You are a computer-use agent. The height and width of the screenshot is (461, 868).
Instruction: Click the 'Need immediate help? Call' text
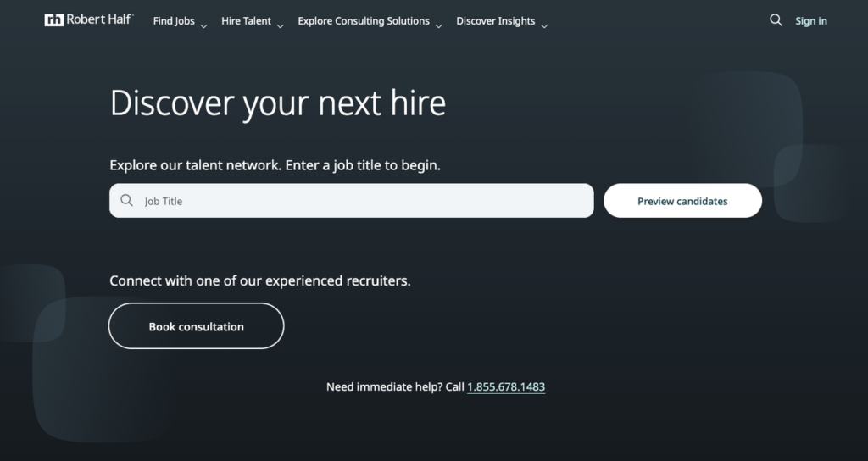click(x=395, y=386)
